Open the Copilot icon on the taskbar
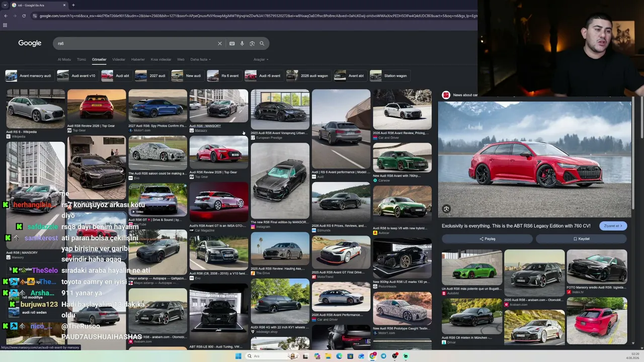The image size is (644, 362). 317,356
